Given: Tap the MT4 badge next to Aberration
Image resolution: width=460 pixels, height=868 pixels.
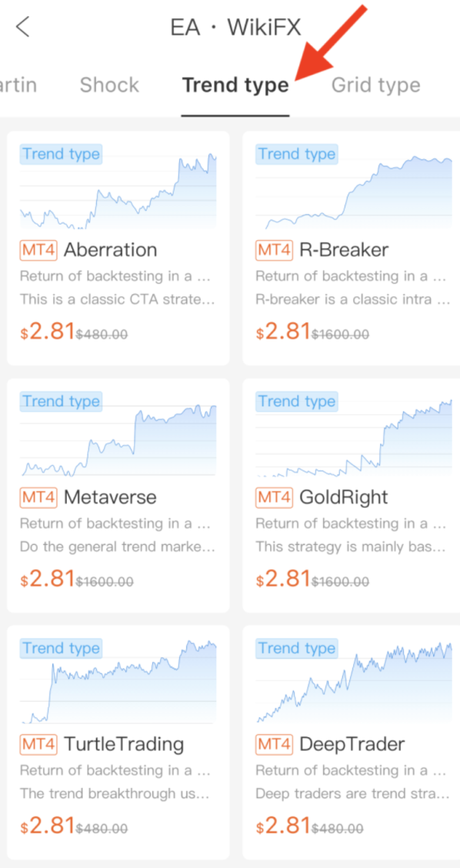Looking at the screenshot, I should pos(38,249).
